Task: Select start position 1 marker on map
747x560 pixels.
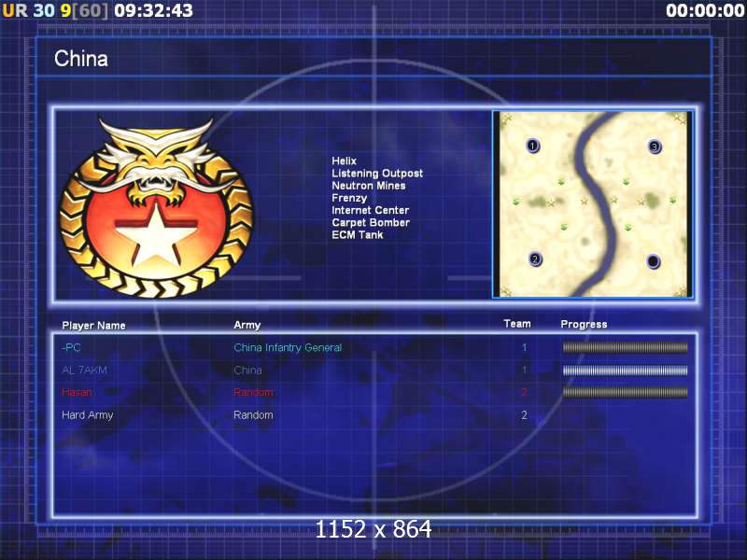Action: pos(532,146)
